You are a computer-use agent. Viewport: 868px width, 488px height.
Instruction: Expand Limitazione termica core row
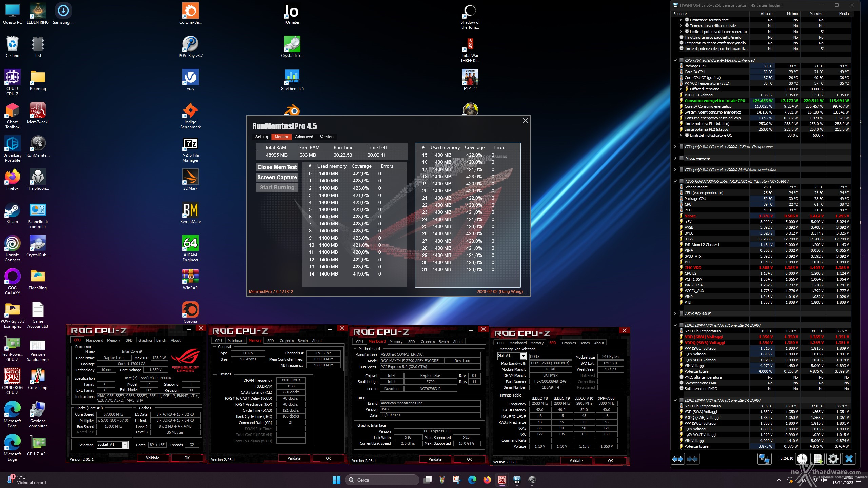coord(680,20)
